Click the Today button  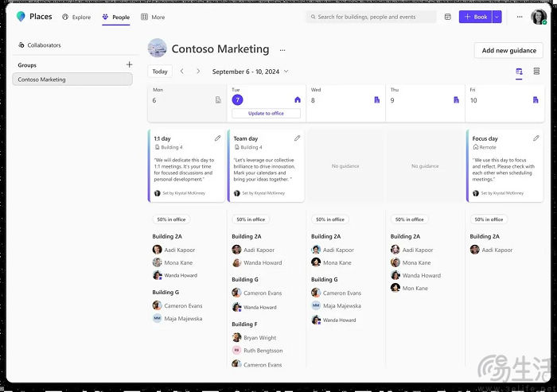[160, 72]
